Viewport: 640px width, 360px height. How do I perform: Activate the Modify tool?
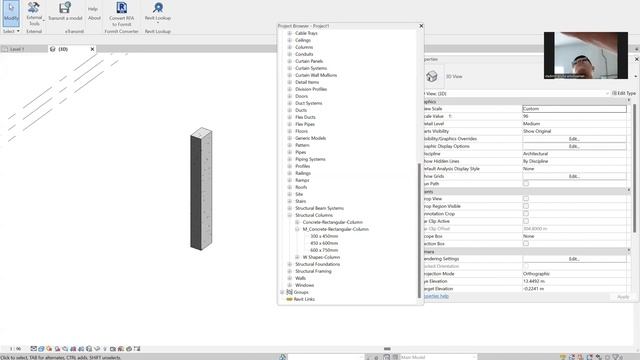click(x=11, y=13)
